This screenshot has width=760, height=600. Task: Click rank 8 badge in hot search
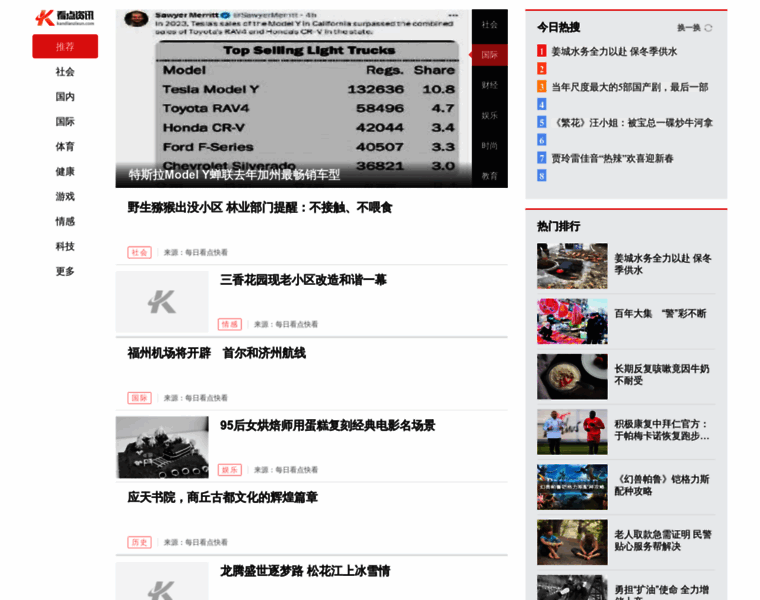pos(542,175)
